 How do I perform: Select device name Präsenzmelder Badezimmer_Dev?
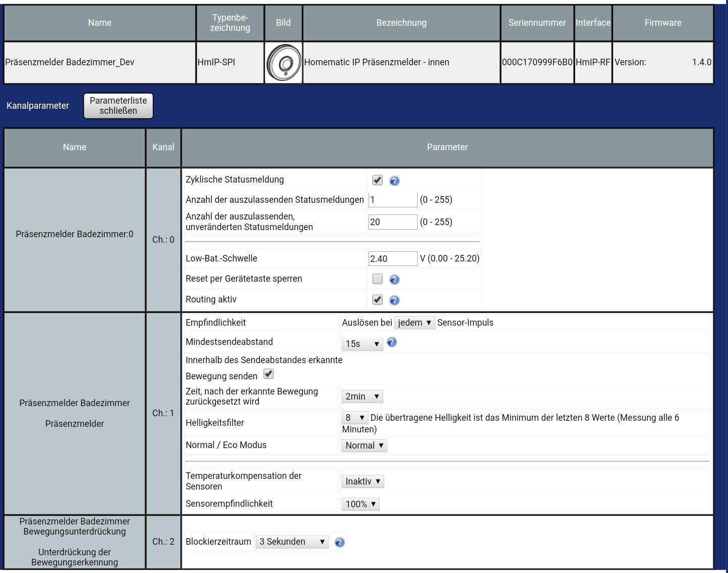pyautogui.click(x=70, y=62)
